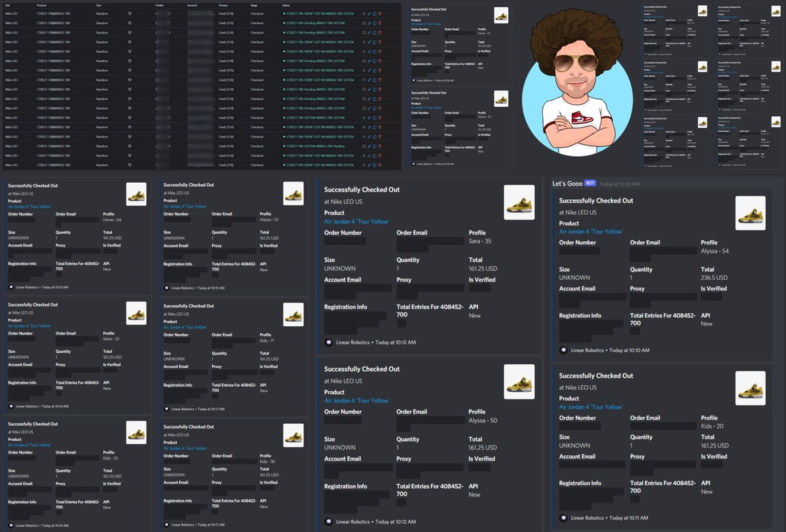
Task: Click Linear Robotics icon dated 10:15 AM
Action: pyautogui.click(x=167, y=287)
